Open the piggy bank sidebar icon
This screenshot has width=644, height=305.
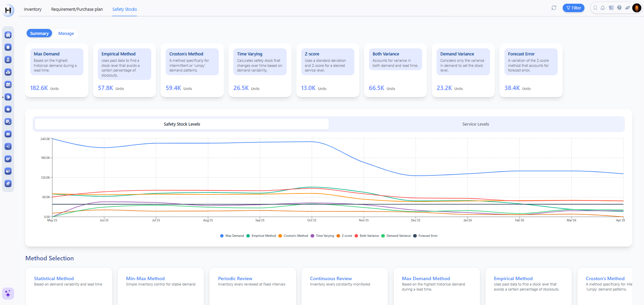pos(8,110)
